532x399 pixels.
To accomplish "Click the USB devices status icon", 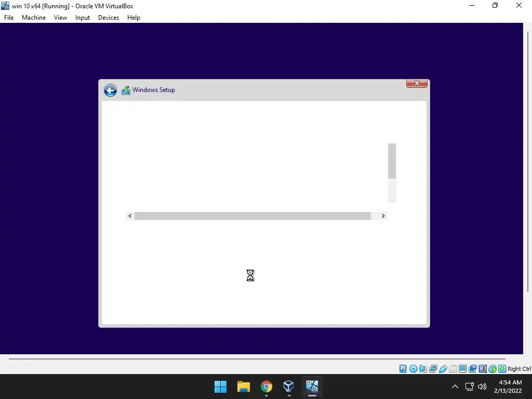I will coord(443,369).
